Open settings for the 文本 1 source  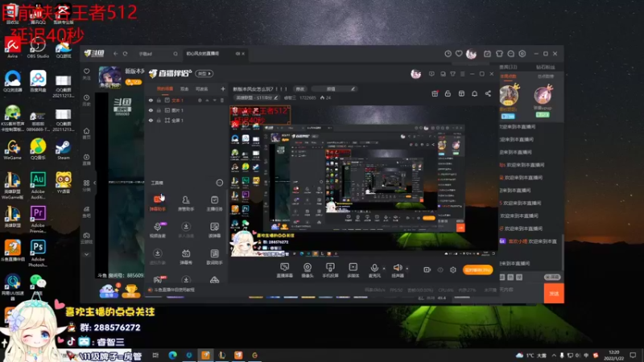[200, 101]
